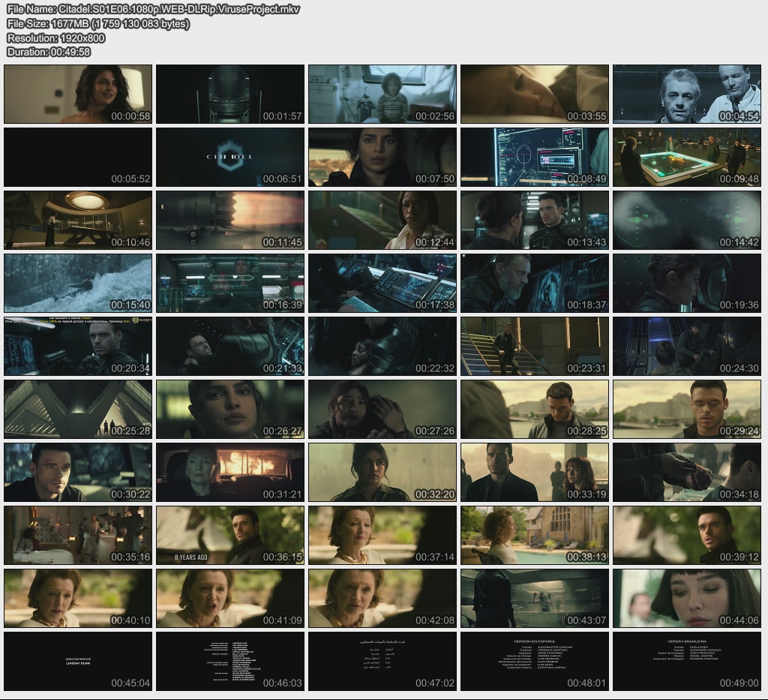Click the File Name line Citadel.S01E06.1080p.WEB-DLRip.ViruseProject.mkv
Screen dimensions: 768x700
click(153, 9)
